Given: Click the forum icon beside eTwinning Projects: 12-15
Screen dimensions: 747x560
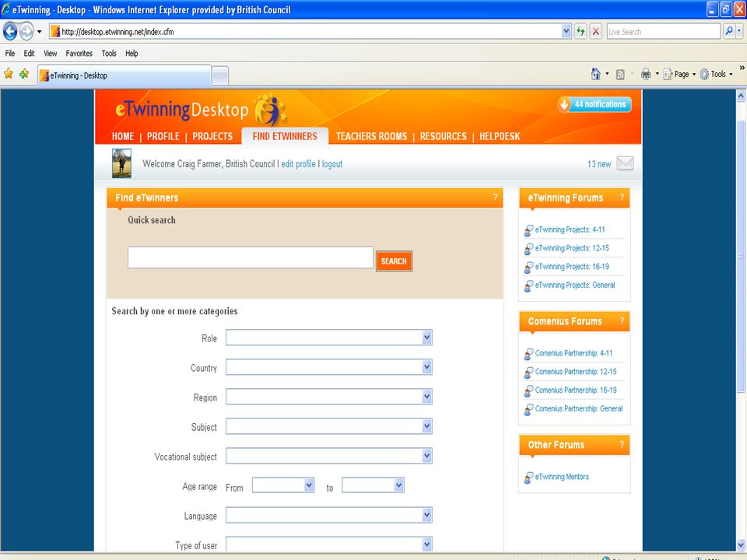Looking at the screenshot, I should tap(528, 249).
